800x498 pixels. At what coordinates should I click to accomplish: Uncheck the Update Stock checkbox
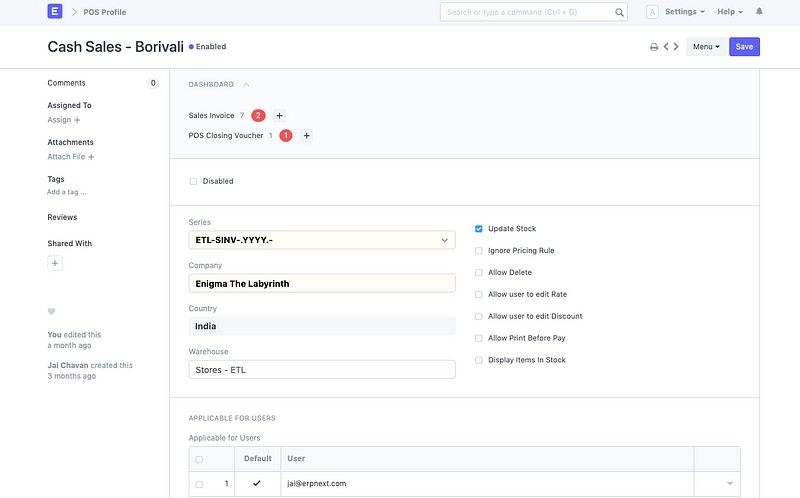479,229
